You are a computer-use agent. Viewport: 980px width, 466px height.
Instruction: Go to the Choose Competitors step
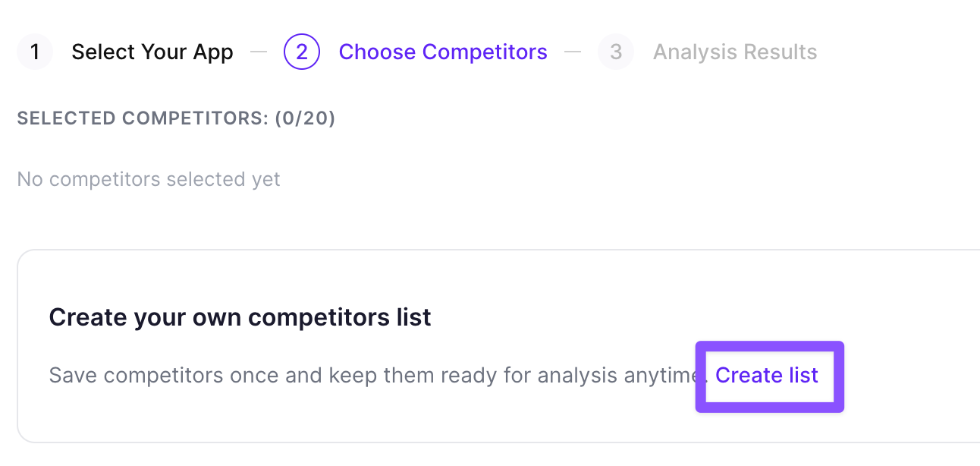(x=443, y=52)
